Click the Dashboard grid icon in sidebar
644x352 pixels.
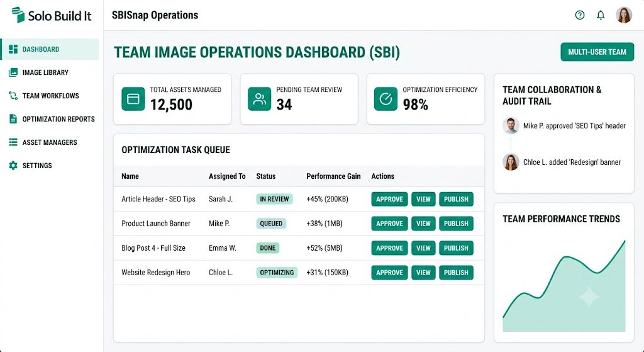(13, 49)
